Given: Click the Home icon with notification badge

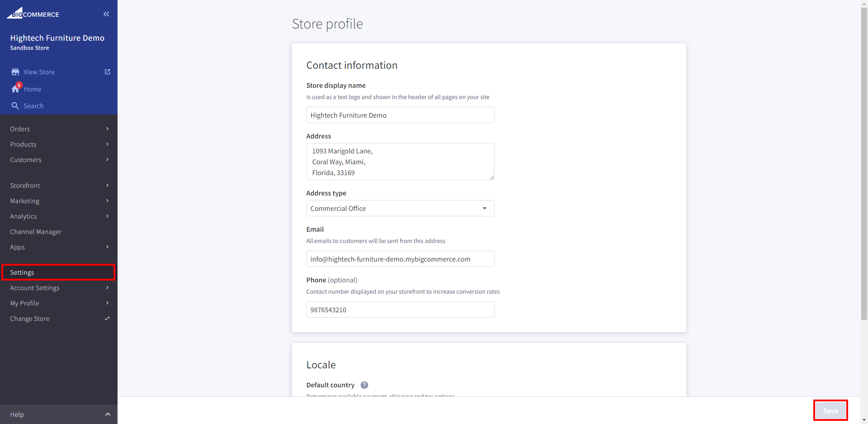Looking at the screenshot, I should pos(16,89).
